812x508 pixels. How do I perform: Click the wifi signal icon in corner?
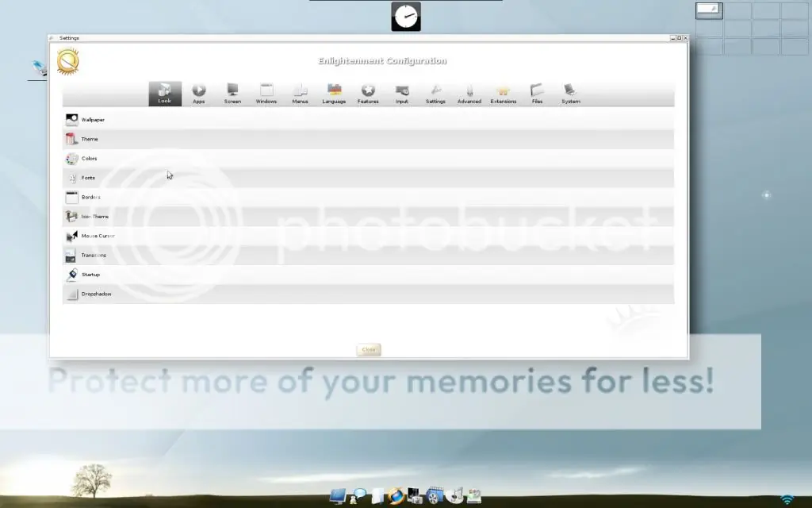[x=787, y=500]
